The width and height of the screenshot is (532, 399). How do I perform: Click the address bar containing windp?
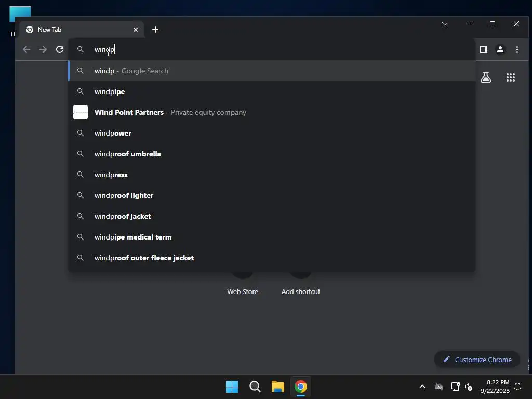click(271, 49)
